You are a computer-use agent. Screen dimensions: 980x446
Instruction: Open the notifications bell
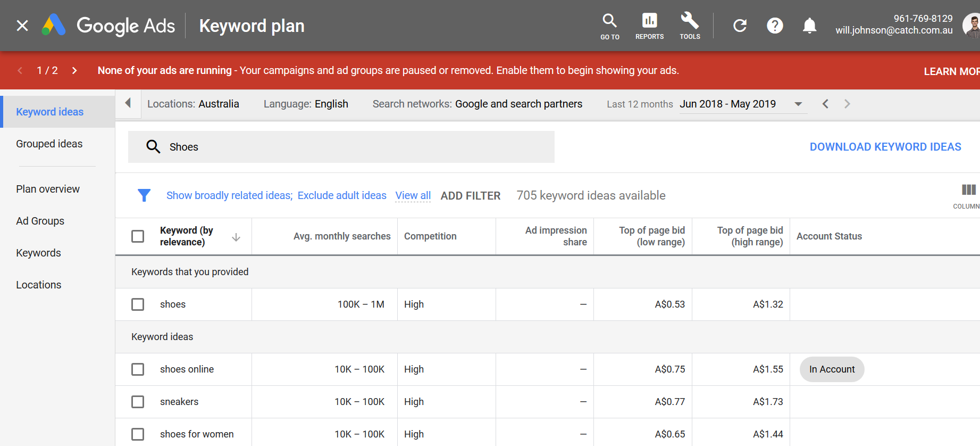(809, 26)
